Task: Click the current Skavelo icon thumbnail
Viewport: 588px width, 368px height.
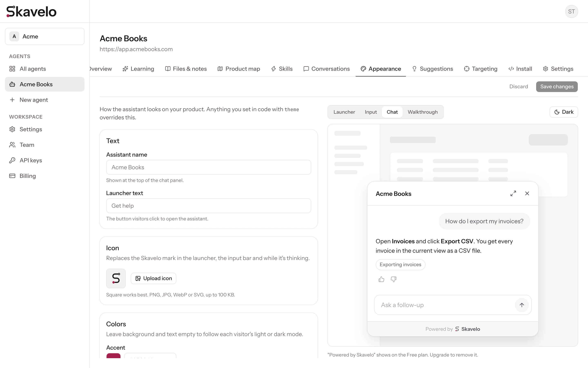Action: (116, 278)
